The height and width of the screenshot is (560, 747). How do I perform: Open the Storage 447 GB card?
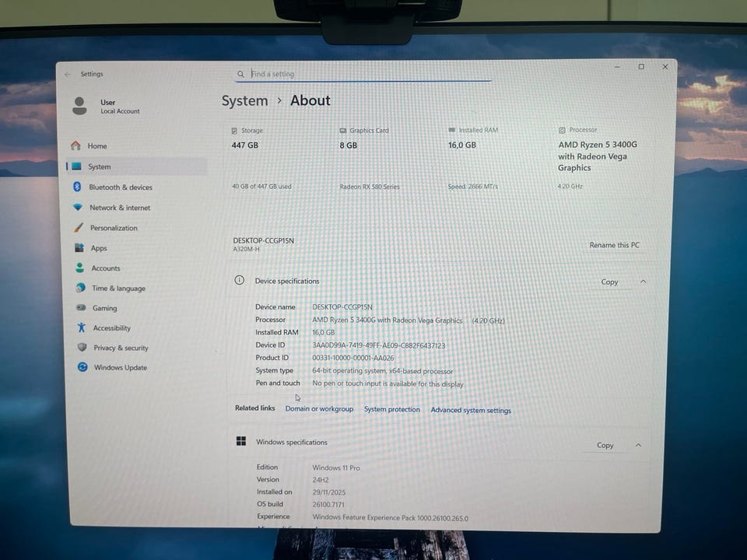pyautogui.click(x=279, y=159)
